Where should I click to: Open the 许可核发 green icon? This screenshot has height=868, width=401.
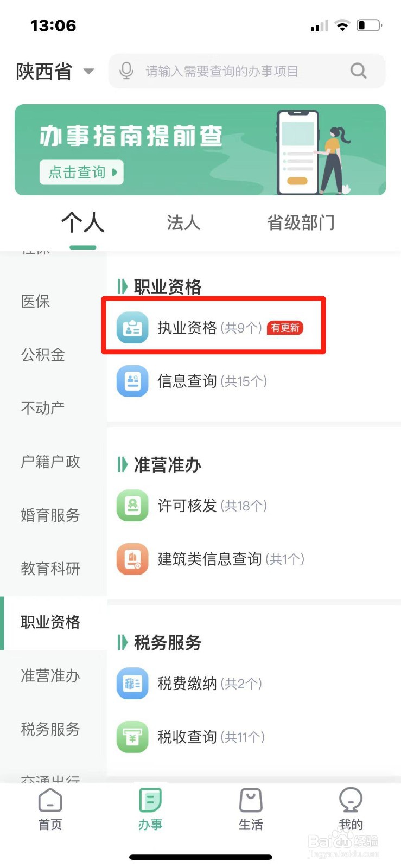pos(132,506)
